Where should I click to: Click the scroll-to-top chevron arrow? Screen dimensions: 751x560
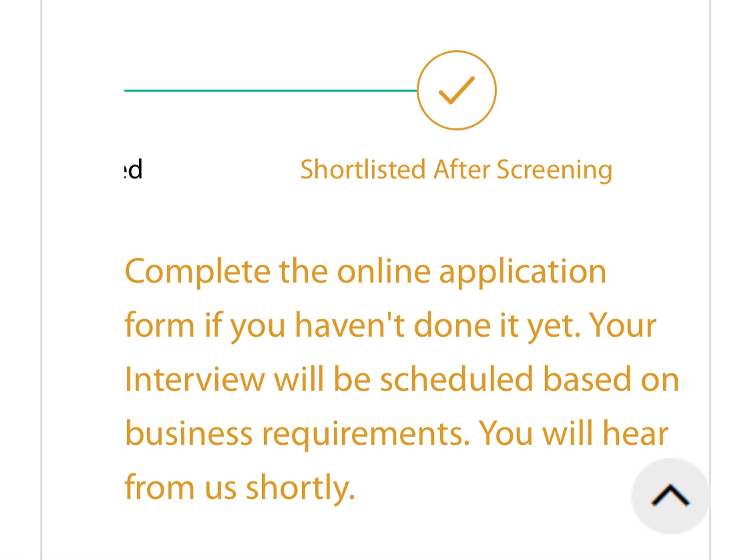point(670,495)
